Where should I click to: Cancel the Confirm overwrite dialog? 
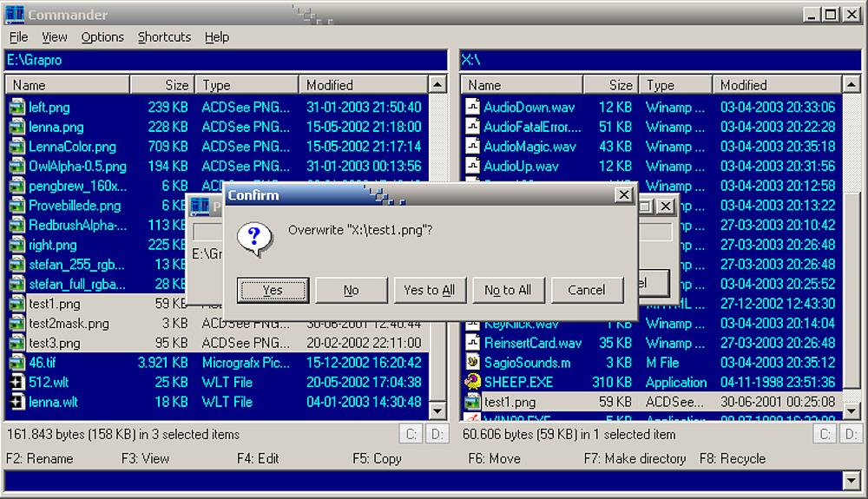tap(587, 290)
